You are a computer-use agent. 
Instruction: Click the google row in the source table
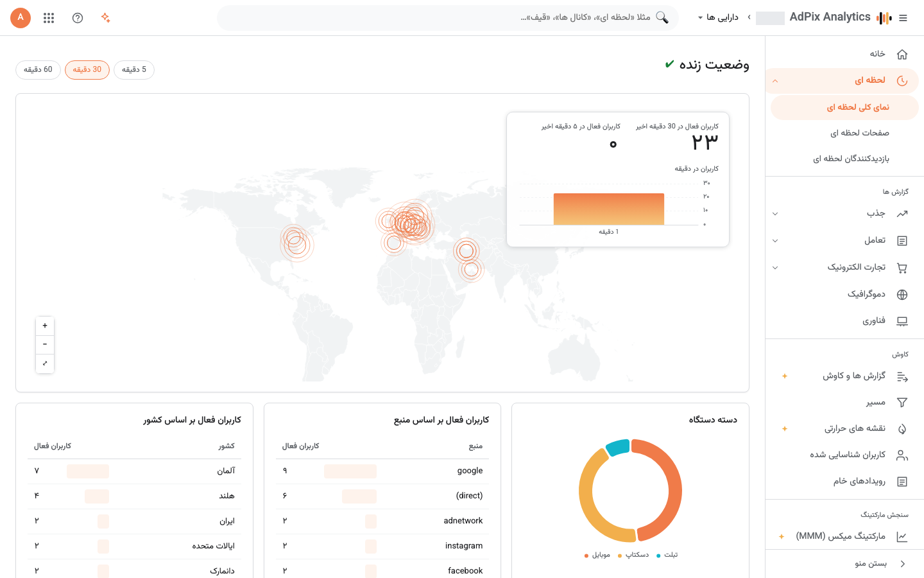tap(382, 471)
